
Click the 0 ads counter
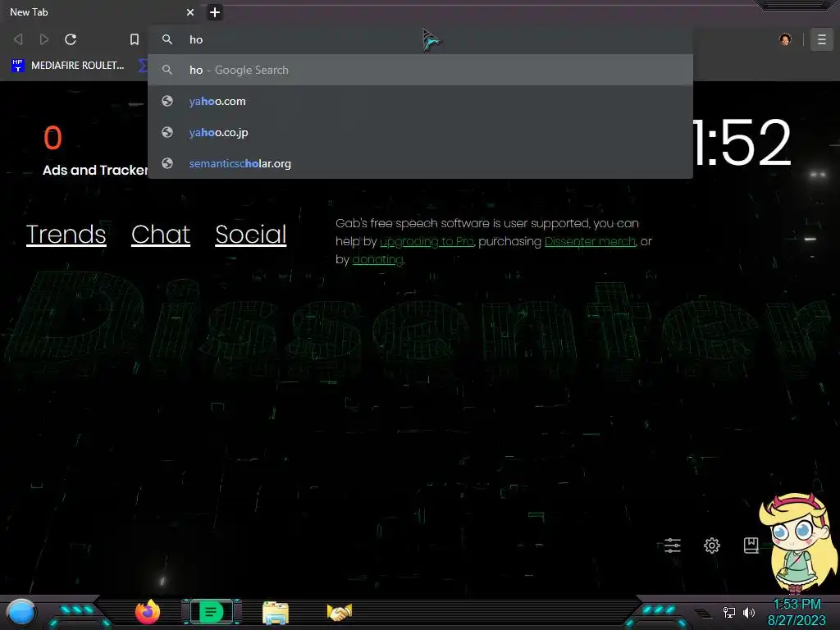(x=52, y=138)
